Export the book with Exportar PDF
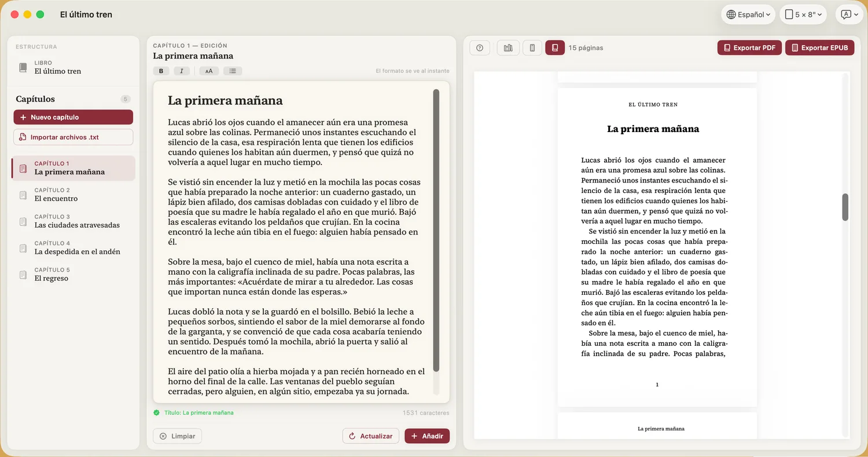Image resolution: width=868 pixels, height=457 pixels. point(749,48)
